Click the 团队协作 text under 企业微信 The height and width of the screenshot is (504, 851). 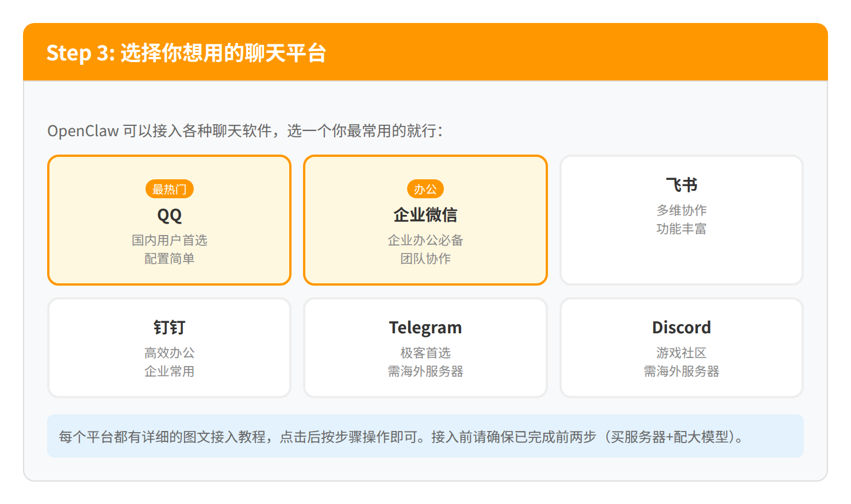tap(425, 259)
